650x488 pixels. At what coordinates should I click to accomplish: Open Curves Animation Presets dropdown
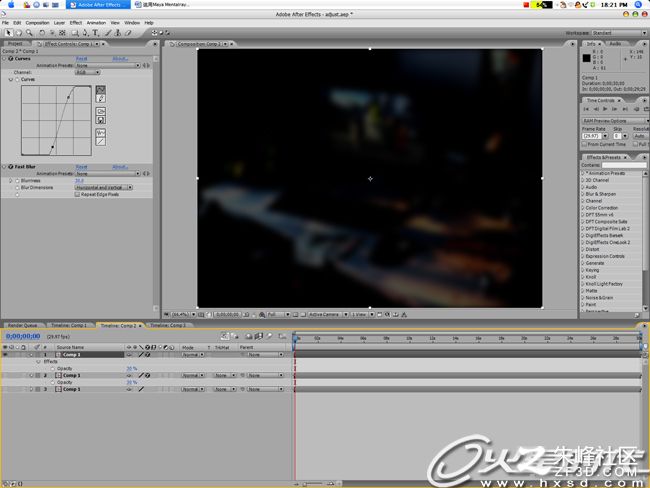[x=108, y=66]
